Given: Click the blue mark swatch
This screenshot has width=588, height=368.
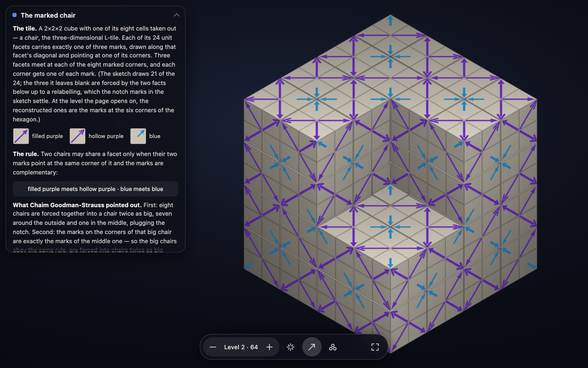Looking at the screenshot, I should (x=138, y=136).
